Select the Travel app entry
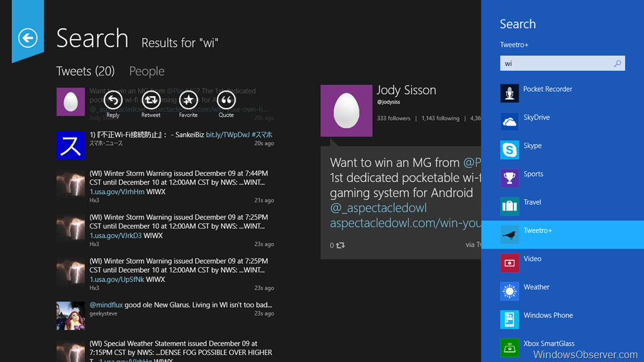 532,202
